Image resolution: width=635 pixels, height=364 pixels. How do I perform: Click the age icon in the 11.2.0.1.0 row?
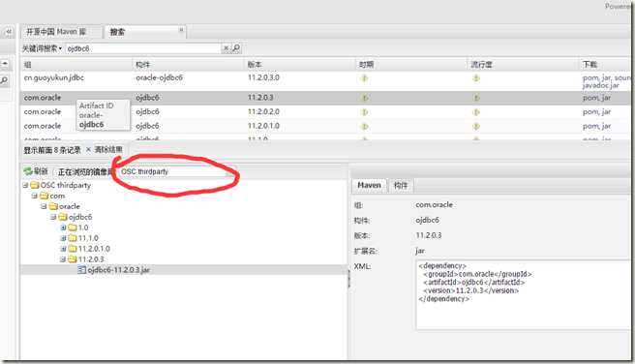[x=365, y=126]
